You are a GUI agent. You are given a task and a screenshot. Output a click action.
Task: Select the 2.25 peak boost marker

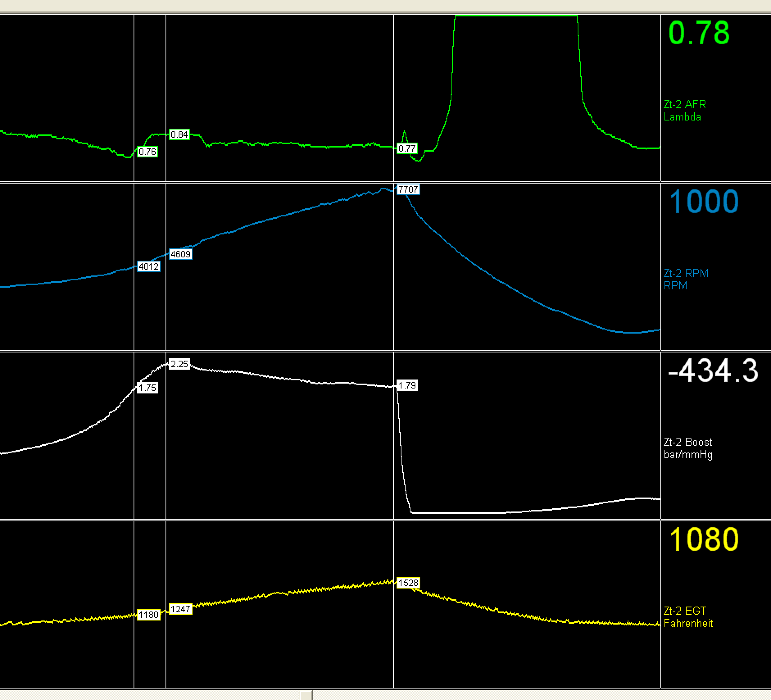click(x=179, y=364)
